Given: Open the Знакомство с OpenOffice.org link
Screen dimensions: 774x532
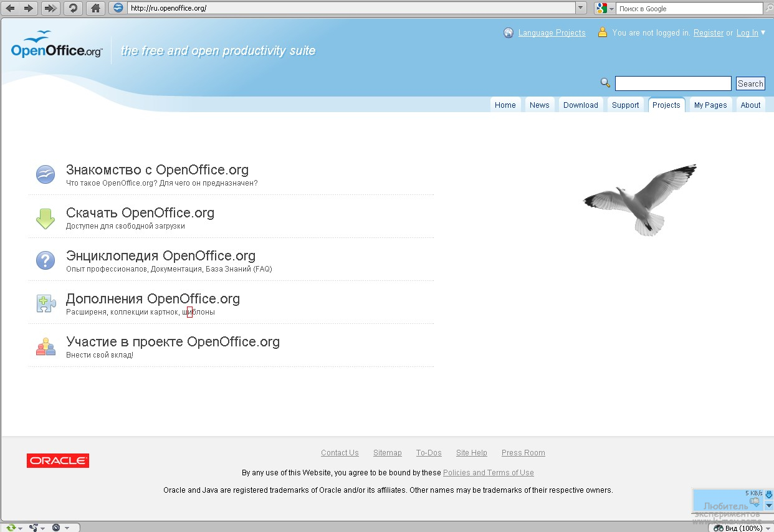Looking at the screenshot, I should pos(158,169).
